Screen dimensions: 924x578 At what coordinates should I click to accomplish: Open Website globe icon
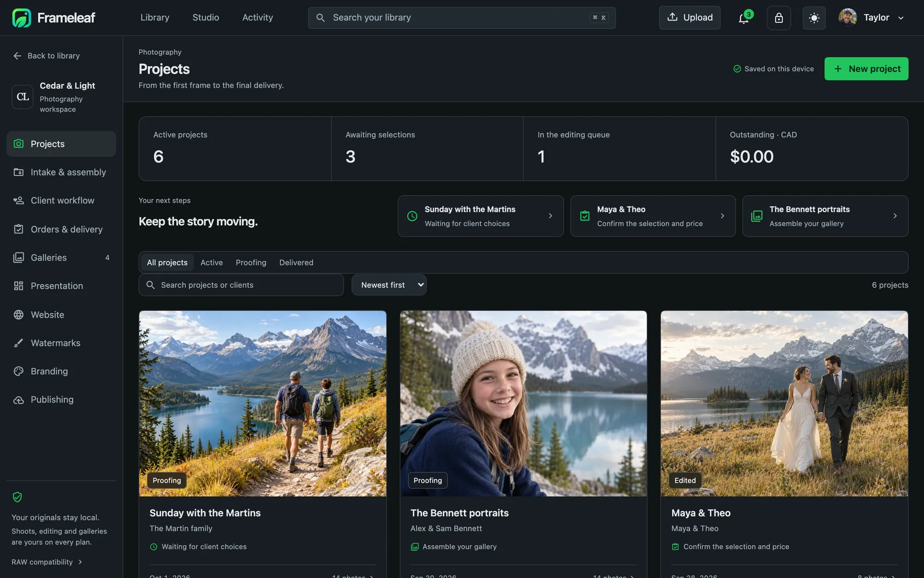pos(18,314)
